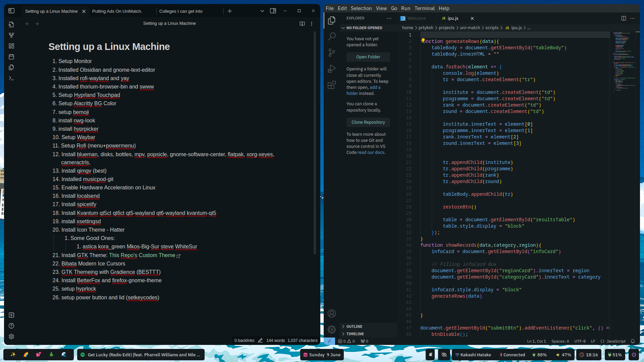This screenshot has width=644, height=362.
Task: Expand the TIMELINE section
Action: (x=355, y=334)
